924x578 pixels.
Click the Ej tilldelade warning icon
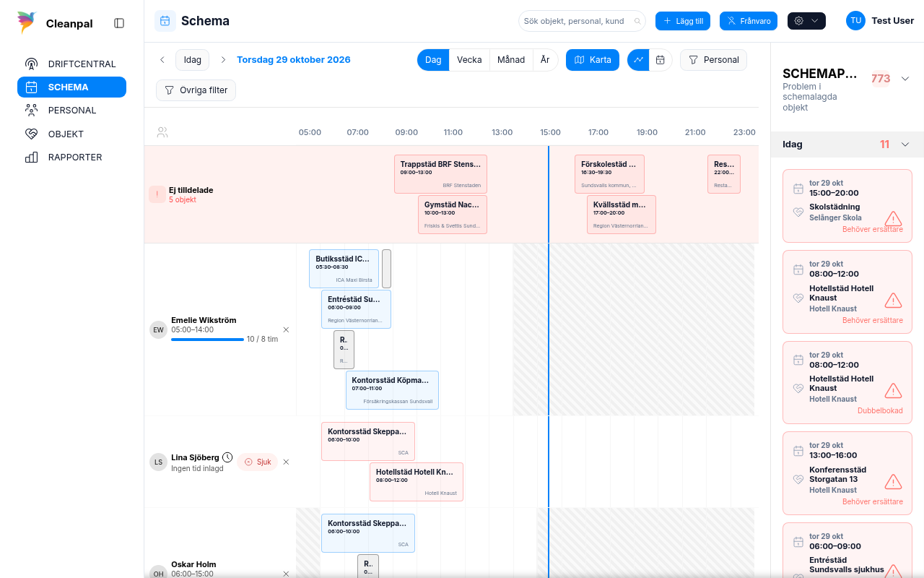point(157,194)
